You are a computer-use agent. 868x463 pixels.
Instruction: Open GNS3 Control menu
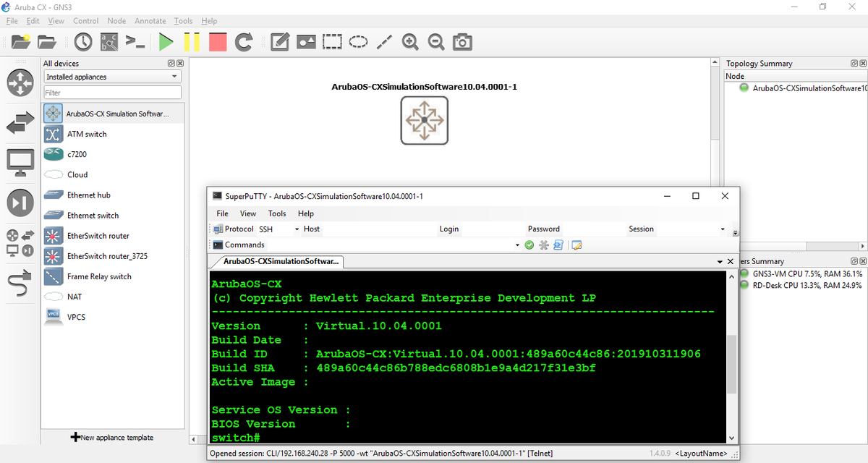click(x=85, y=21)
